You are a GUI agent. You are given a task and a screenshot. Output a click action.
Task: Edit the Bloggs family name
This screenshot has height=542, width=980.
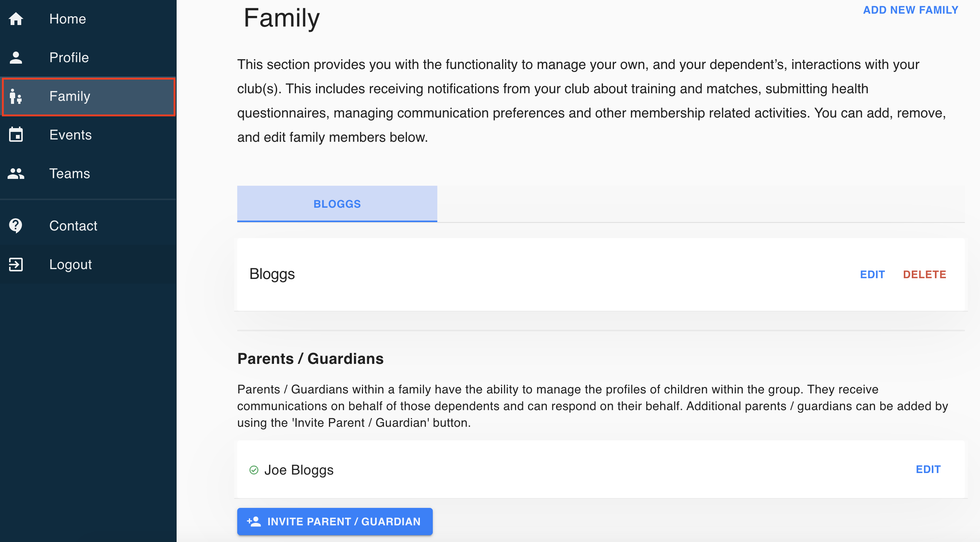pyautogui.click(x=872, y=274)
